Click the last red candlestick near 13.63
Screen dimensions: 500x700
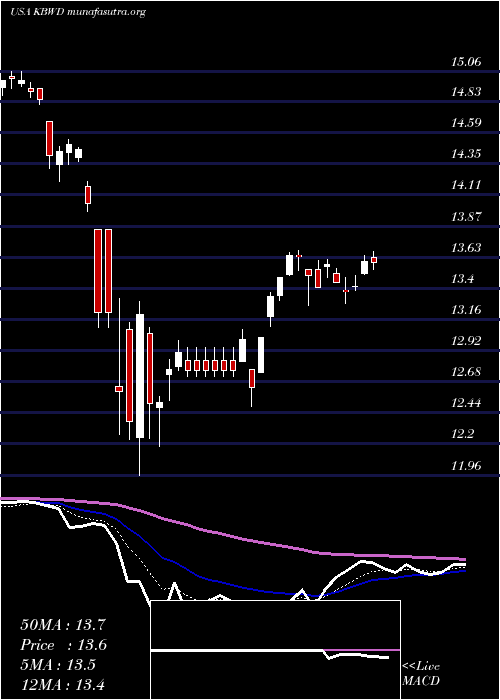click(374, 260)
